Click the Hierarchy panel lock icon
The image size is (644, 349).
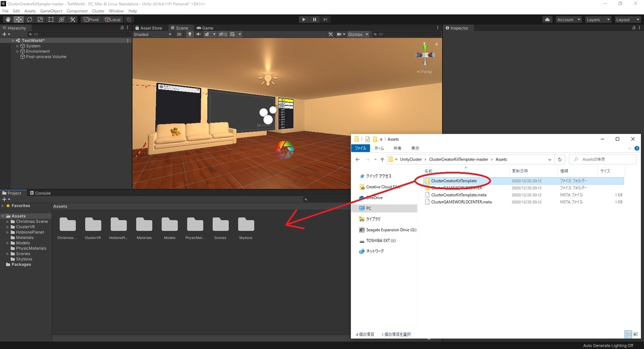pyautogui.click(x=121, y=28)
